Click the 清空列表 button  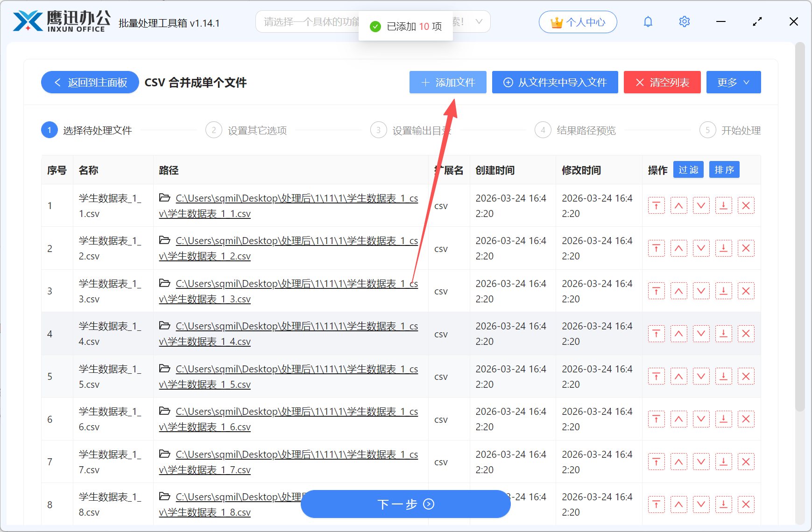[662, 82]
